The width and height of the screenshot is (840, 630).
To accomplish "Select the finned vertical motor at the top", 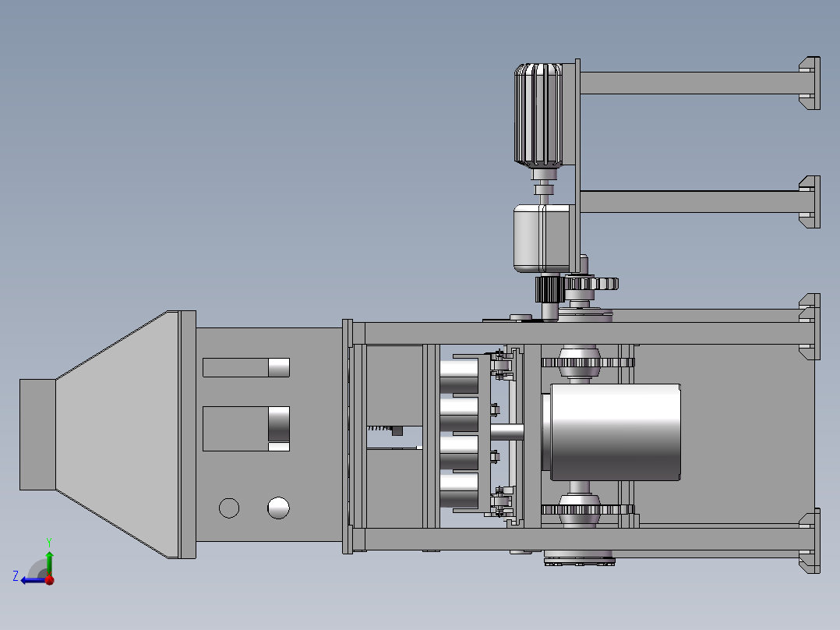I will (x=538, y=115).
